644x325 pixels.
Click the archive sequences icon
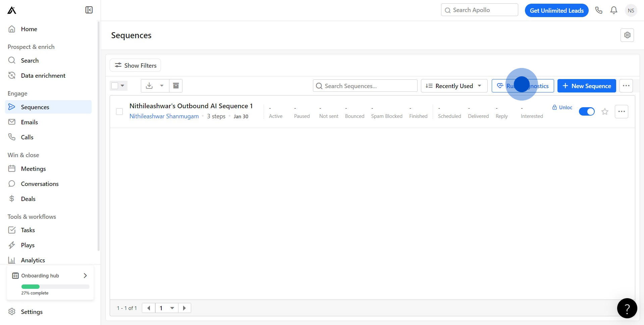click(176, 86)
